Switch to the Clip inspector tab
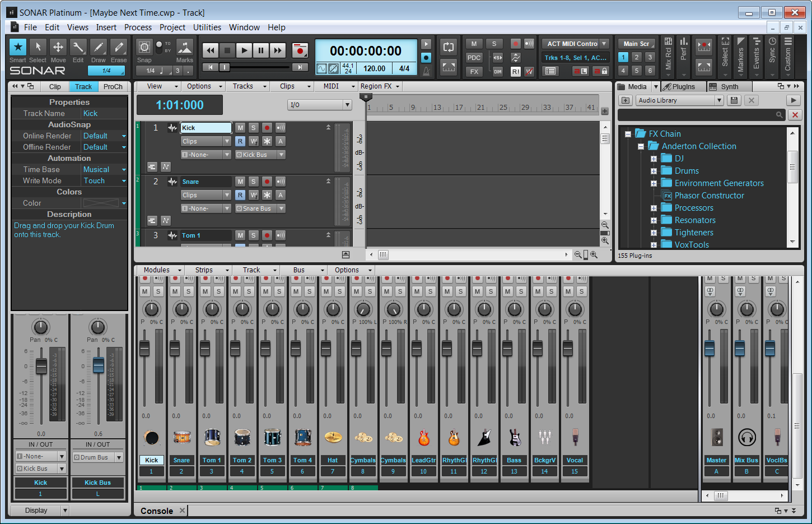The width and height of the screenshot is (812, 524). [55, 87]
